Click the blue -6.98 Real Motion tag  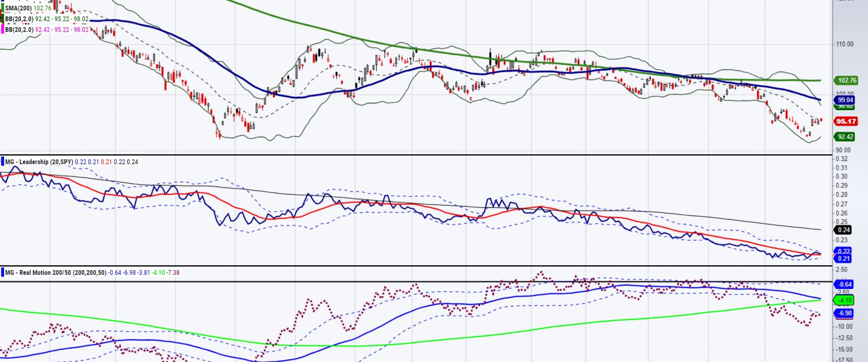point(844,313)
